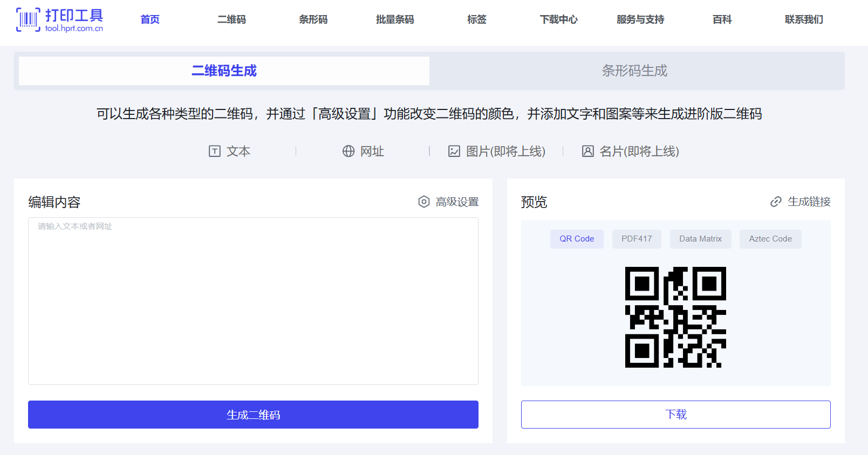The height and width of the screenshot is (455, 868).
Task: Open the 批量条码 menu item
Action: (395, 19)
